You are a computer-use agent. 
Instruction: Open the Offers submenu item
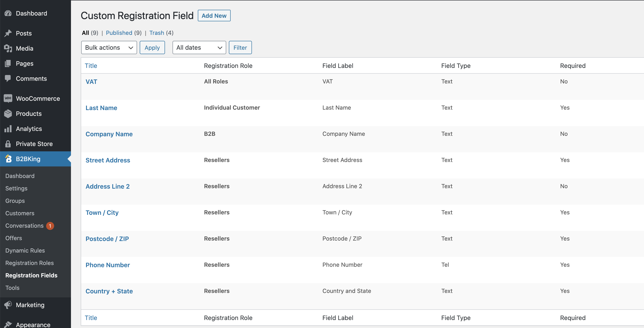14,238
